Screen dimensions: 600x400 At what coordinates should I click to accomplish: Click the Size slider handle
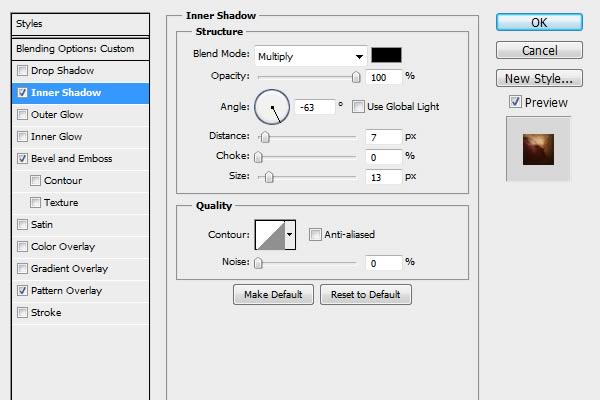[x=269, y=177]
